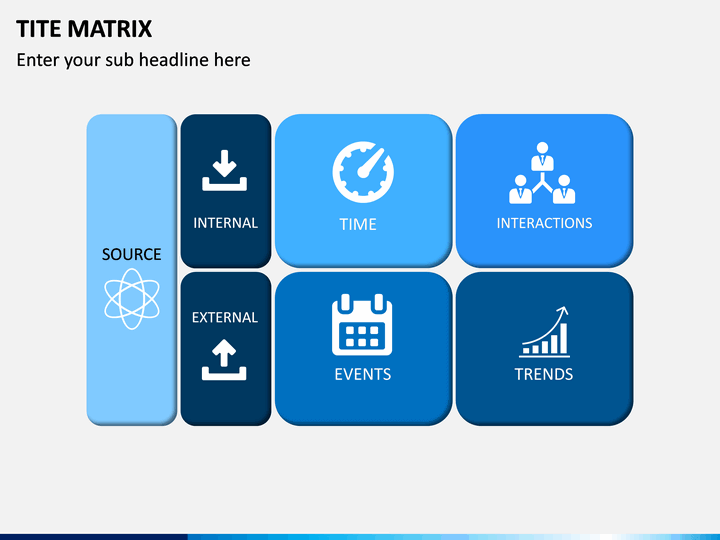Click the atom icon under SOURCE

132,299
